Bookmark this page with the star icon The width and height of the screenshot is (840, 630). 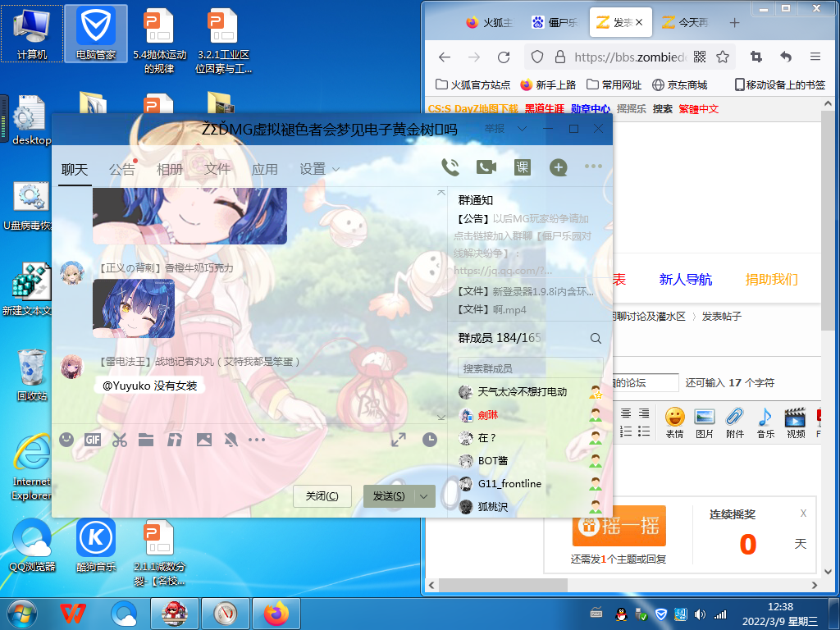coord(723,57)
